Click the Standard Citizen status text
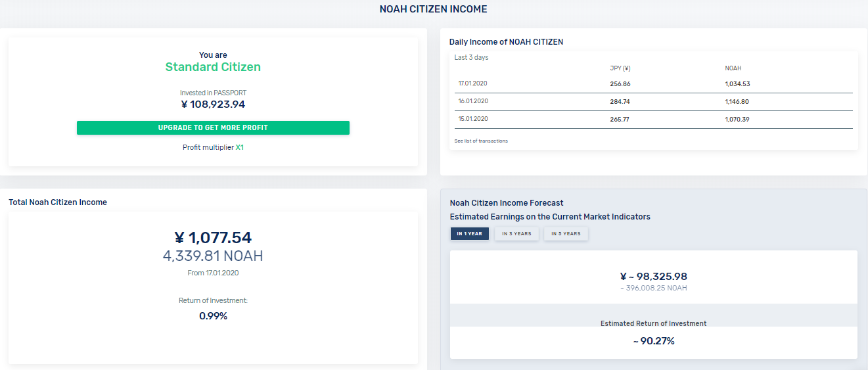The width and height of the screenshot is (868, 370). (213, 67)
